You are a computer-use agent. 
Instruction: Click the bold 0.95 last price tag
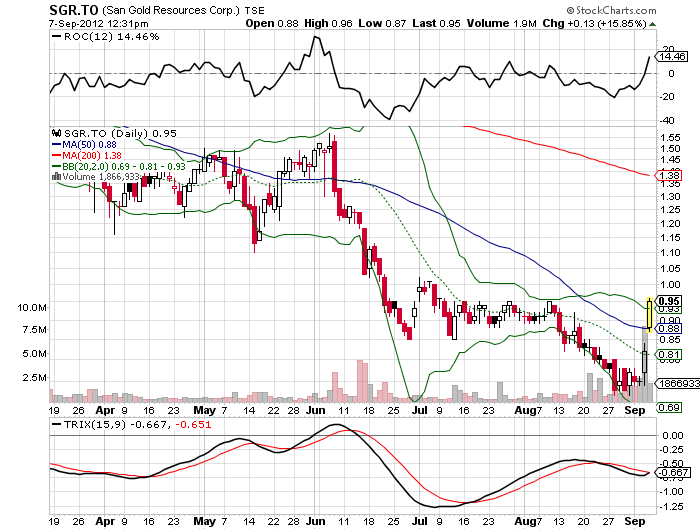tap(669, 301)
